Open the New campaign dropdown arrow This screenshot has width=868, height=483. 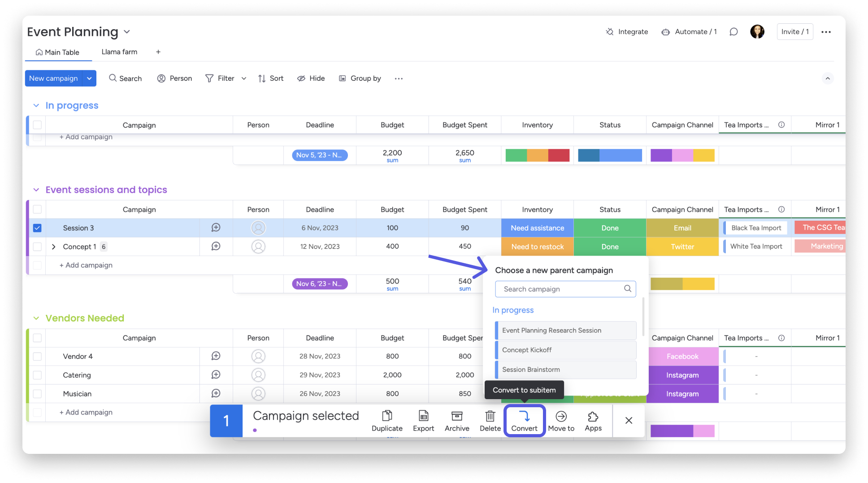(89, 78)
